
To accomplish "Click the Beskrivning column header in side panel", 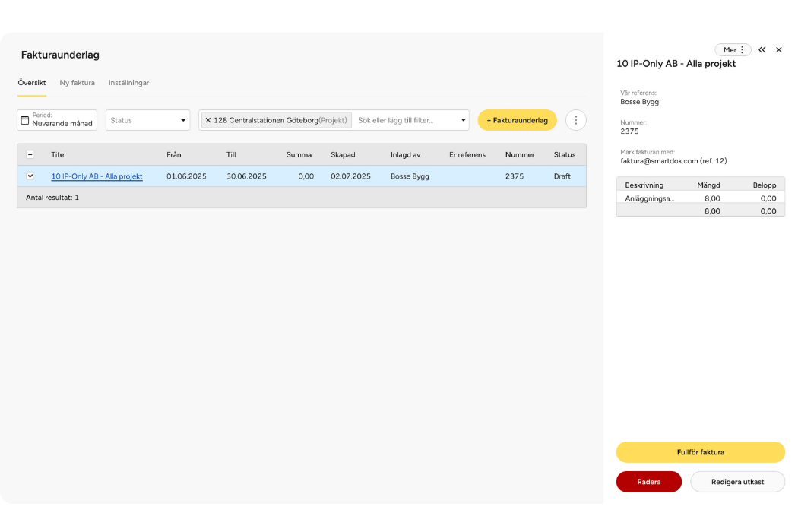I will point(644,185).
